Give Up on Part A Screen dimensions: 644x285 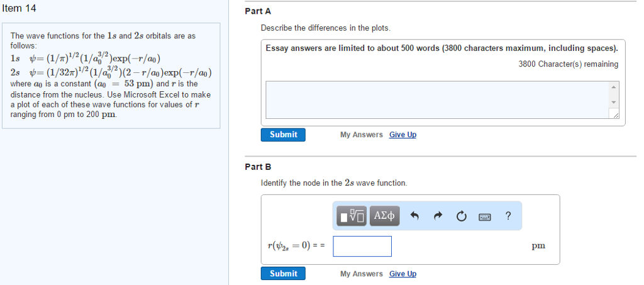pos(402,135)
